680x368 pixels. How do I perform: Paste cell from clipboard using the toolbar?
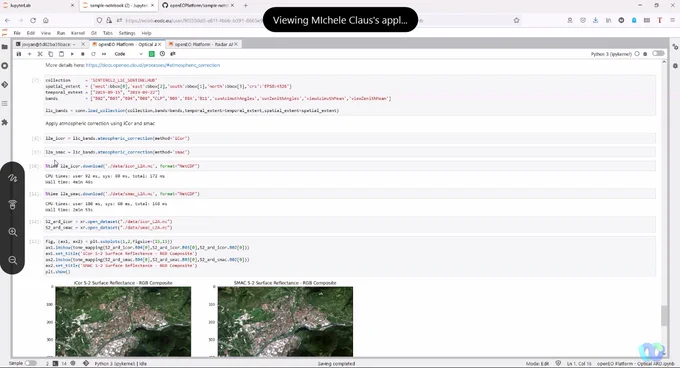click(61, 54)
